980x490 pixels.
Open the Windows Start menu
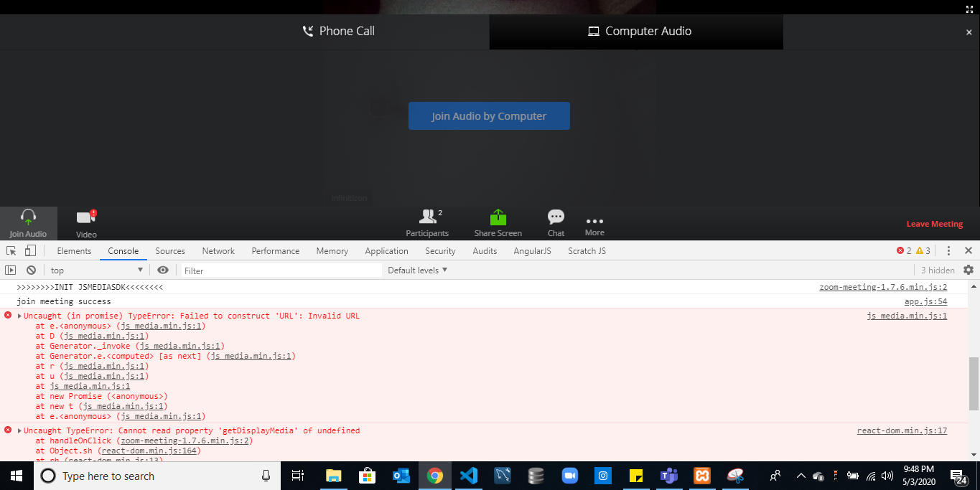coord(17,476)
